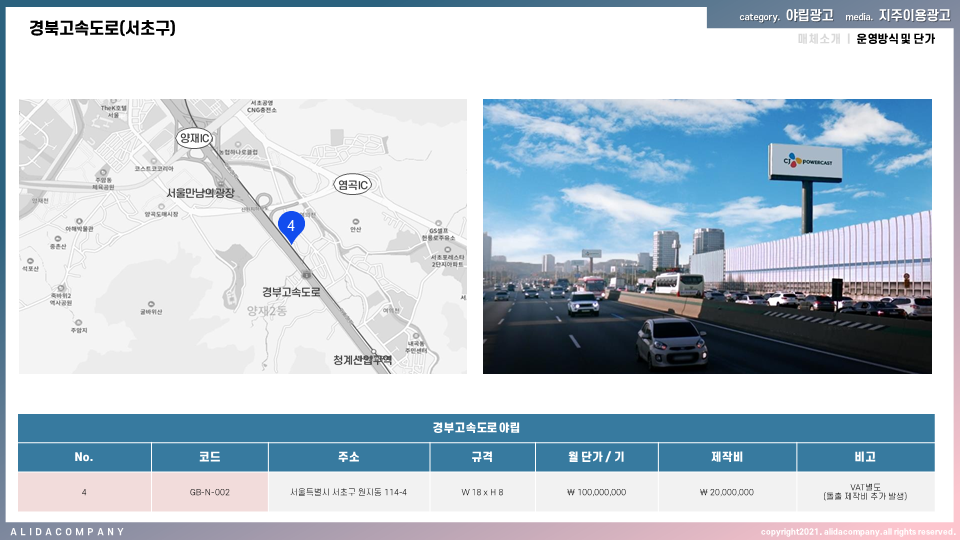Click the W 18 x H 8 size cell
Image resolution: width=960 pixels, height=540 pixels.
pyautogui.click(x=482, y=492)
